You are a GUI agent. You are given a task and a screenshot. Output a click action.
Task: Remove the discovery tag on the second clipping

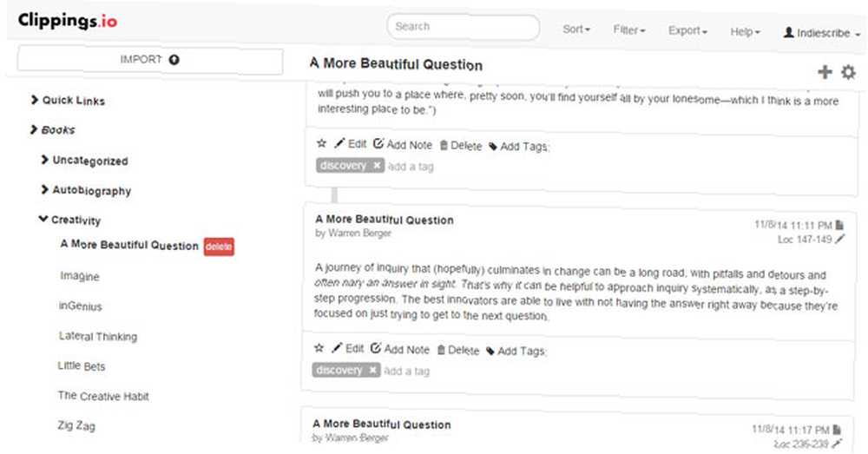(372, 370)
